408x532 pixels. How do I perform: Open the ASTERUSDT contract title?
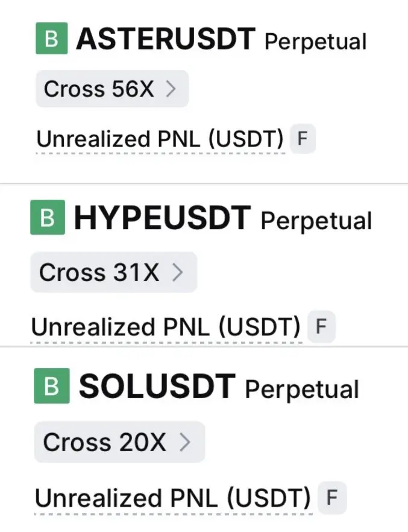[x=166, y=39]
